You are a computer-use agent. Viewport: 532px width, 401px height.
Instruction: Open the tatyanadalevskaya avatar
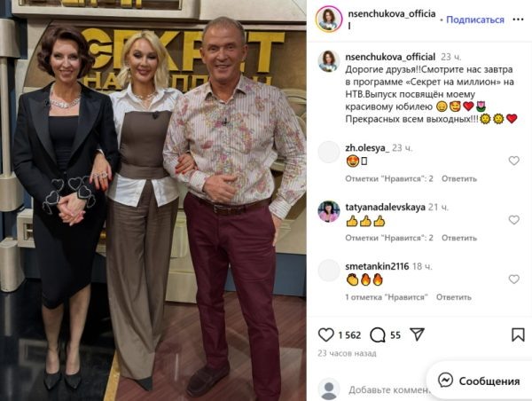[x=329, y=211]
